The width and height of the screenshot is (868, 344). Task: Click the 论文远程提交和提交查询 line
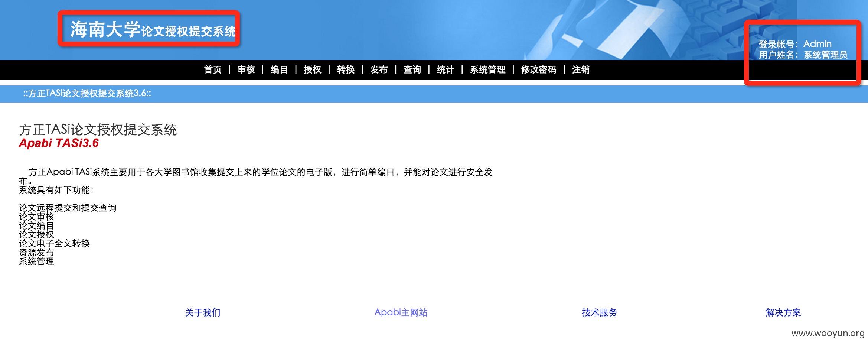[x=68, y=208]
